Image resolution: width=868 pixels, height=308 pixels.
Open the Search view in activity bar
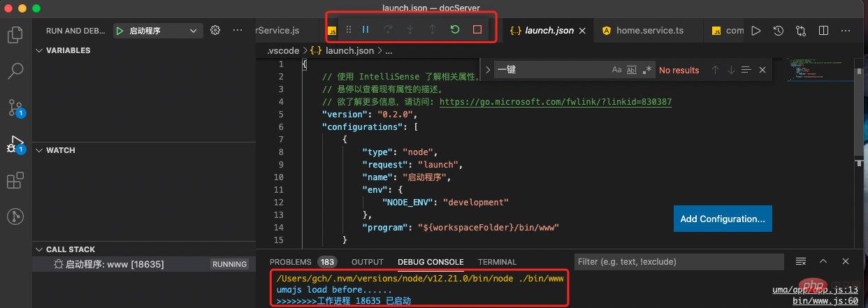(x=15, y=71)
